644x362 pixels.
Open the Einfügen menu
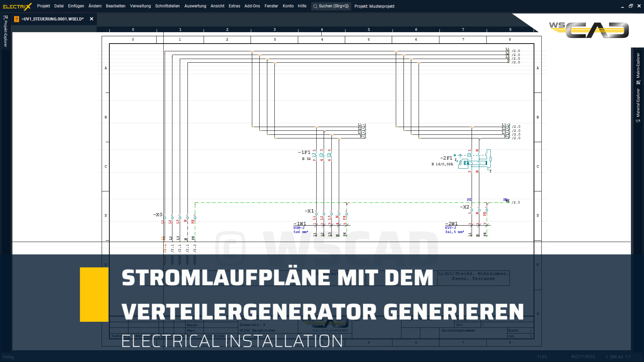point(76,6)
